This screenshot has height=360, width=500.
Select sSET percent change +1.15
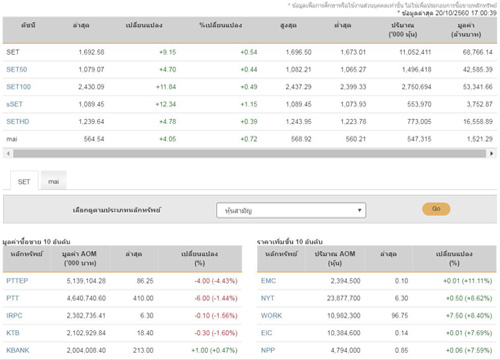(x=249, y=104)
